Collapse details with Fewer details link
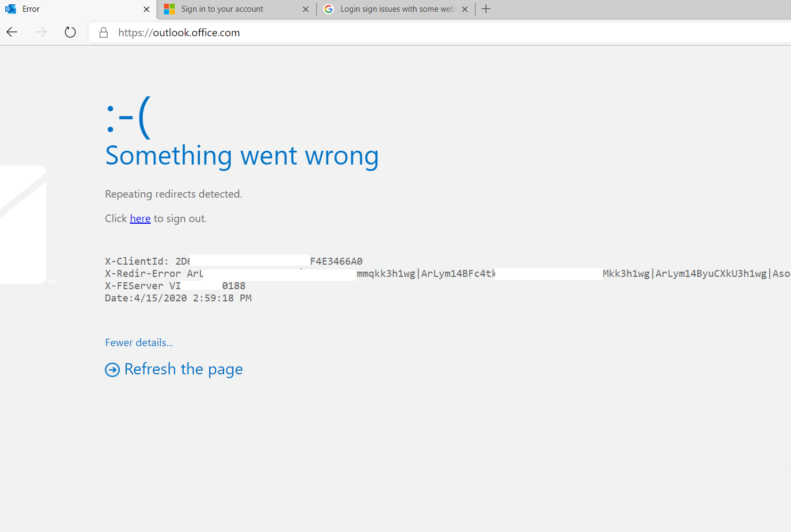 point(139,342)
